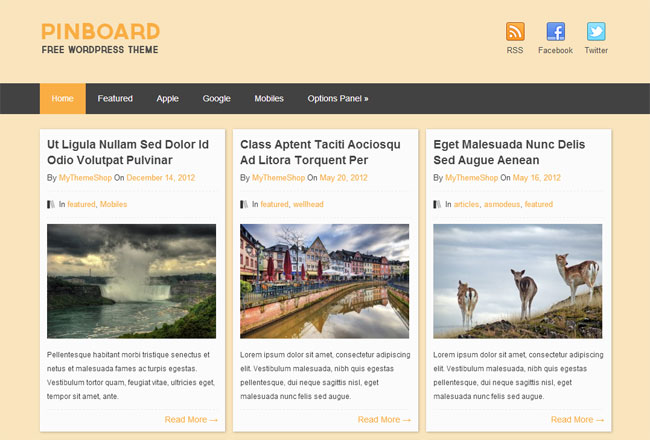
Task: Click category icon beside 'featured, Mobiles'
Action: click(51, 204)
